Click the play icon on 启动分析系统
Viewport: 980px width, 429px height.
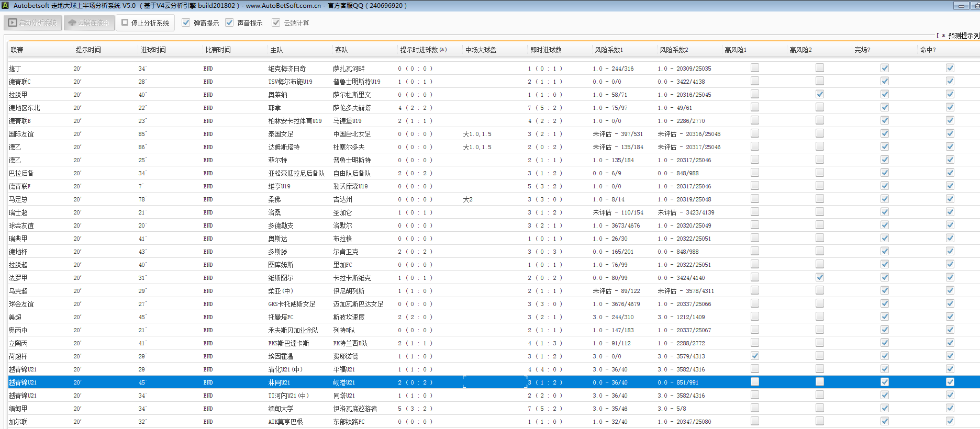coord(13,23)
